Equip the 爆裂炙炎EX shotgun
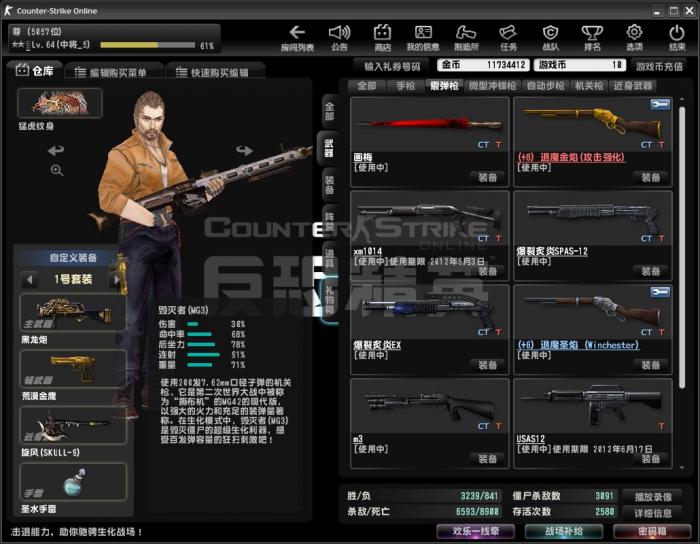Screen dimensions: 700x544 (488, 365)
